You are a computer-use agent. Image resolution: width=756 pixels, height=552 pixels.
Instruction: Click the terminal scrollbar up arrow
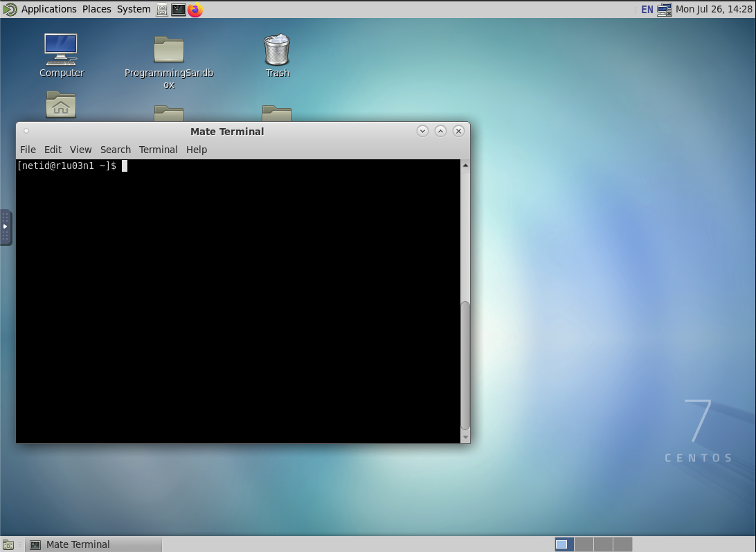[465, 166]
